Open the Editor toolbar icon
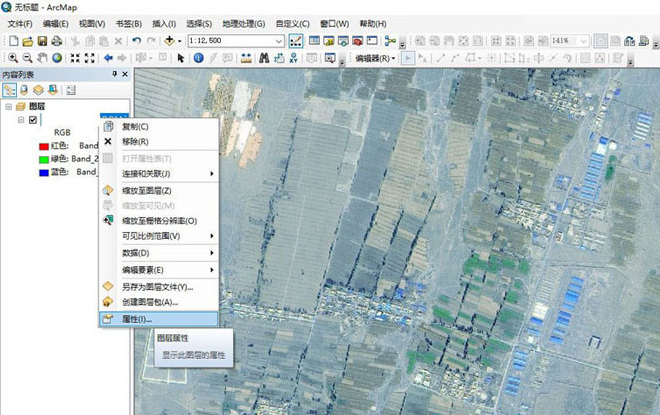Screen dimensions: 660x415 pos(296,41)
